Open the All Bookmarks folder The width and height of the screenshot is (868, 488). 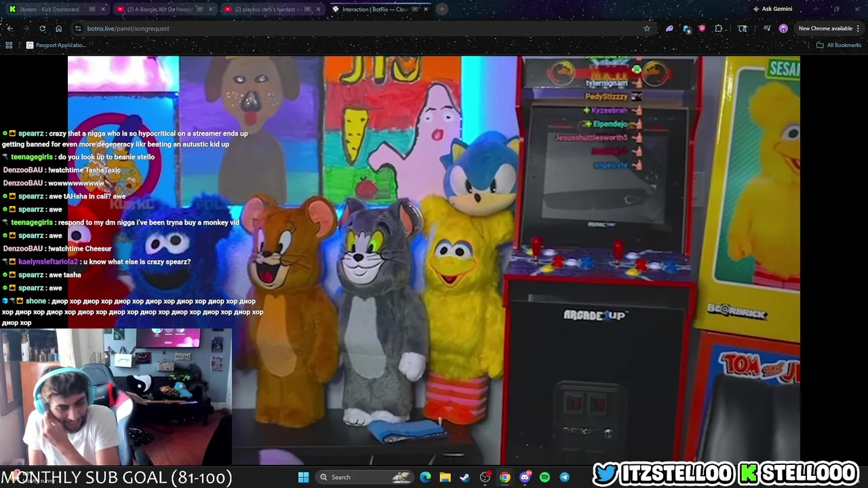coord(839,45)
